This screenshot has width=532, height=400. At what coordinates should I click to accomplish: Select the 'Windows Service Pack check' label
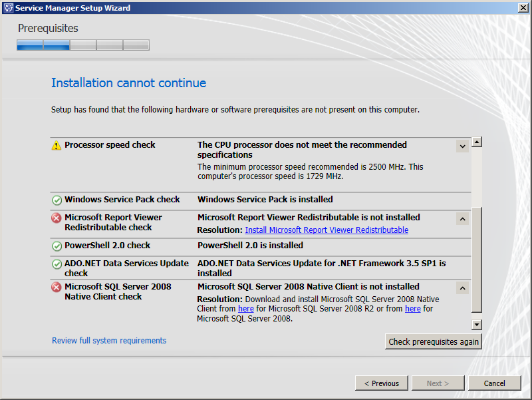(122, 199)
